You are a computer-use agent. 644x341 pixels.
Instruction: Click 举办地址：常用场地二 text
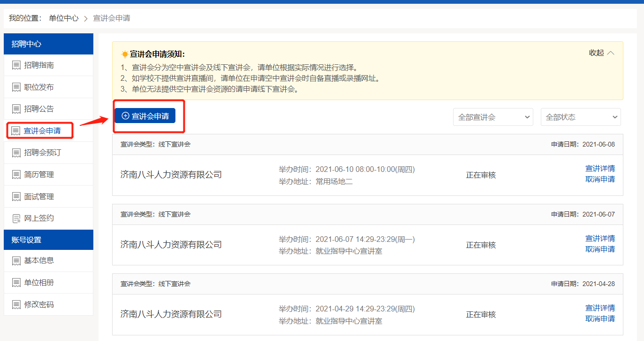click(316, 181)
